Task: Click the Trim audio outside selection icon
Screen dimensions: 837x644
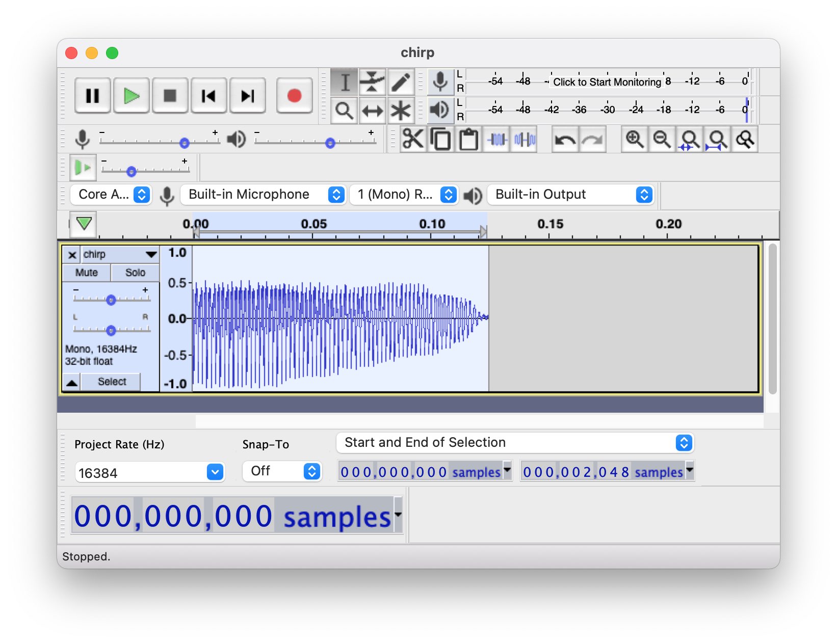Action: (497, 139)
